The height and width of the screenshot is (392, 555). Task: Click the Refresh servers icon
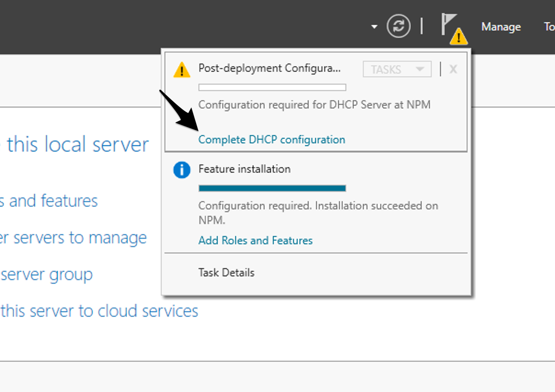[399, 26]
